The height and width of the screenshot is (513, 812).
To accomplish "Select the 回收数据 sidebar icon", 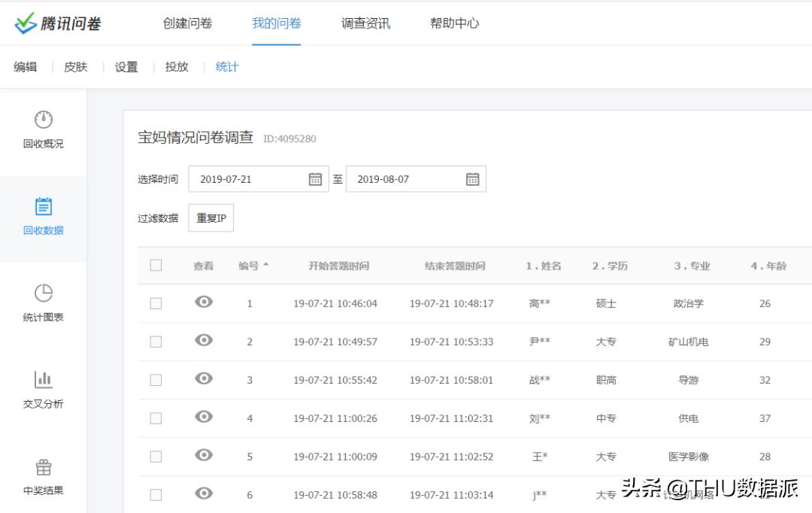I will 43,218.
